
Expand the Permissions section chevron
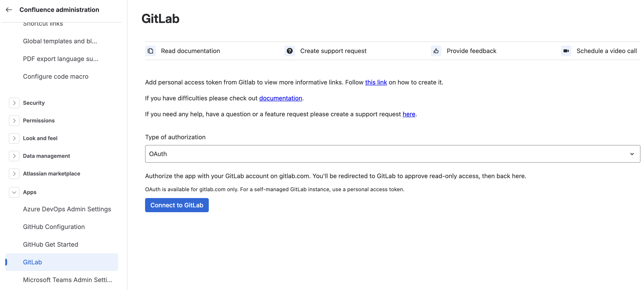point(14,121)
